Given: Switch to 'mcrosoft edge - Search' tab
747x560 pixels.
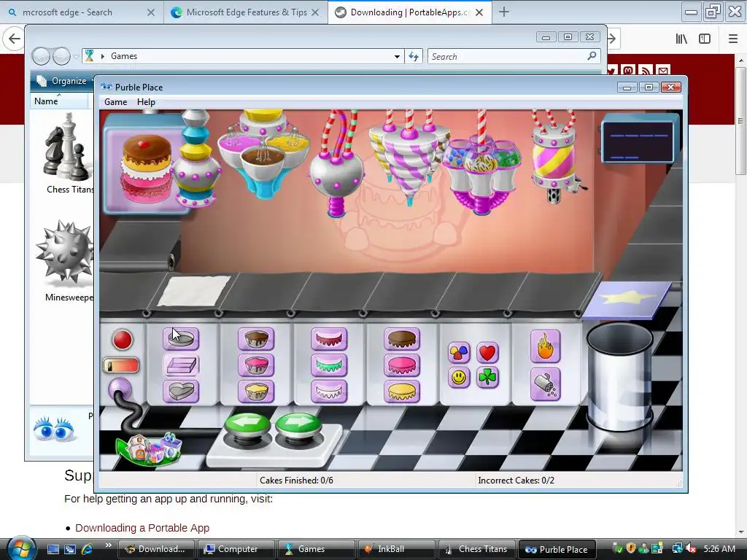Looking at the screenshot, I should (82, 12).
